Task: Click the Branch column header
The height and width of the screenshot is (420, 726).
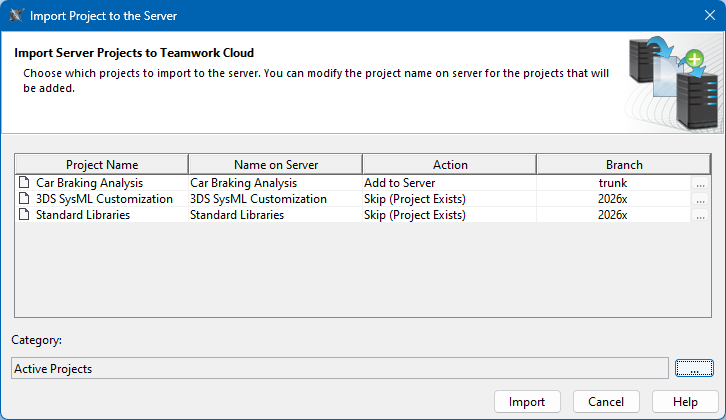Action: click(624, 165)
